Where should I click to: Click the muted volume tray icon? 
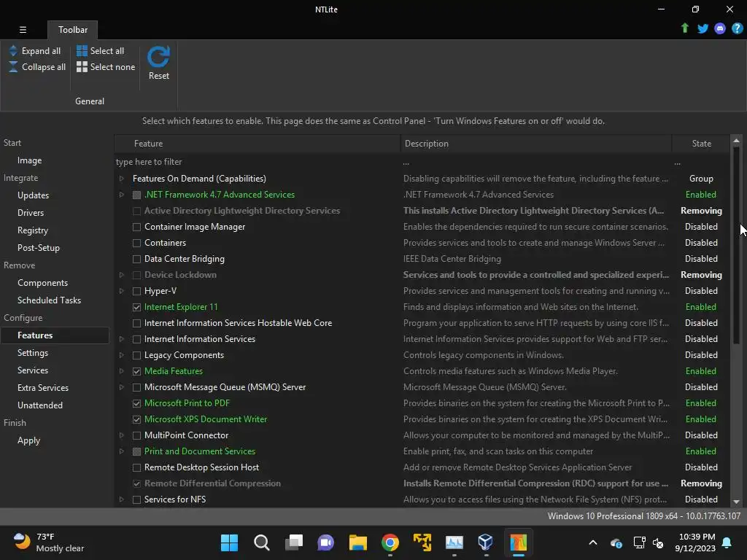click(x=658, y=542)
